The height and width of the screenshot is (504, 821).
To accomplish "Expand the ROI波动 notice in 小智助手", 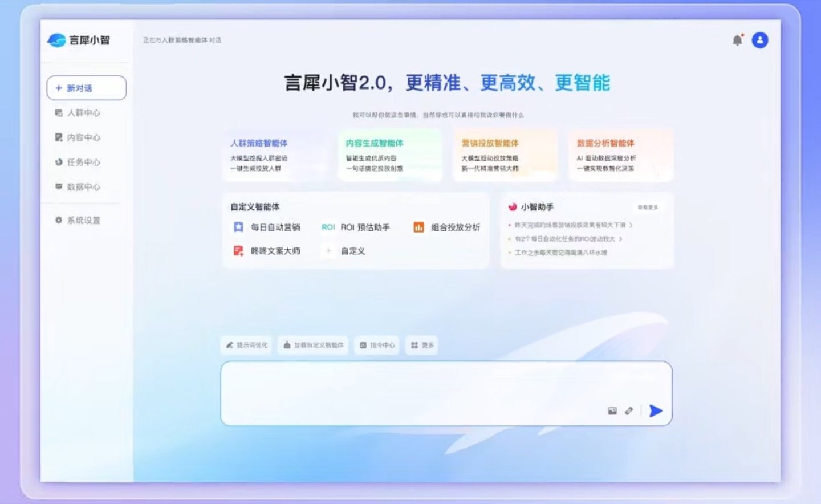I will [620, 239].
